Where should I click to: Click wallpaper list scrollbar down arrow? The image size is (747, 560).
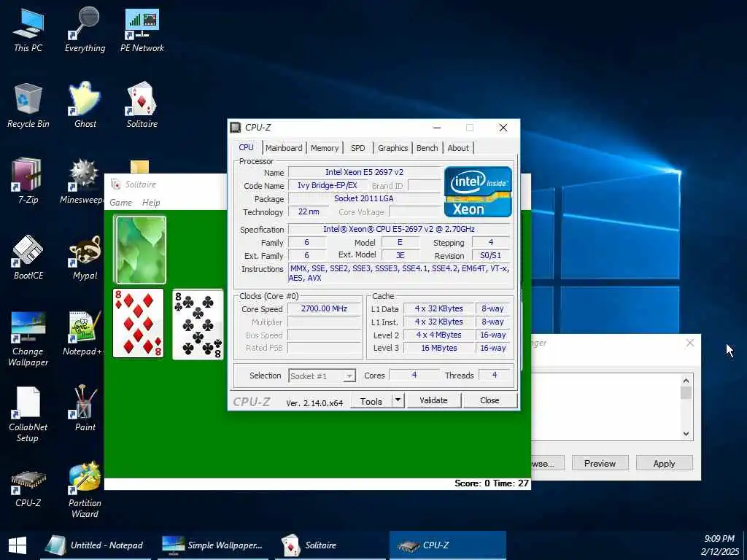[686, 433]
